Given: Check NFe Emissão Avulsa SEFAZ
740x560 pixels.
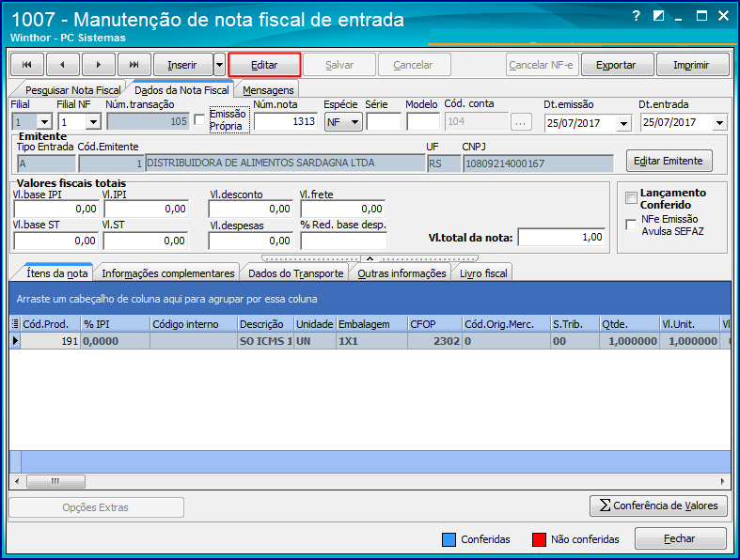Looking at the screenshot, I should pos(631,225).
